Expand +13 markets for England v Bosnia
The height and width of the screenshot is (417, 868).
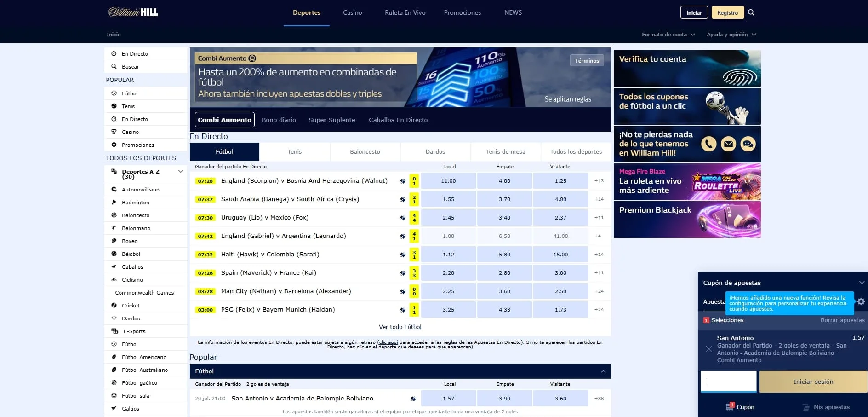tap(599, 181)
